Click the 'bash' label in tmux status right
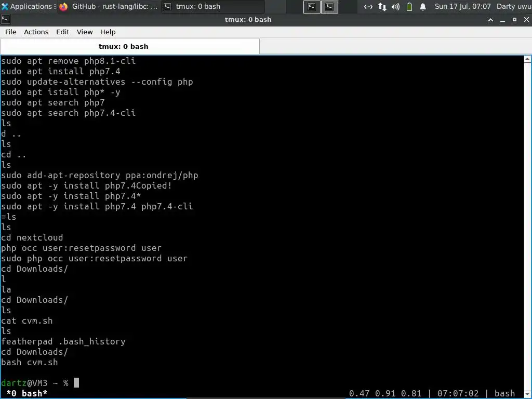Viewport: 532px width, 399px height. pyautogui.click(x=504, y=393)
